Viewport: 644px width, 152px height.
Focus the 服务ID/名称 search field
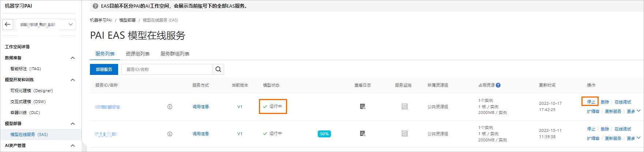click(167, 69)
